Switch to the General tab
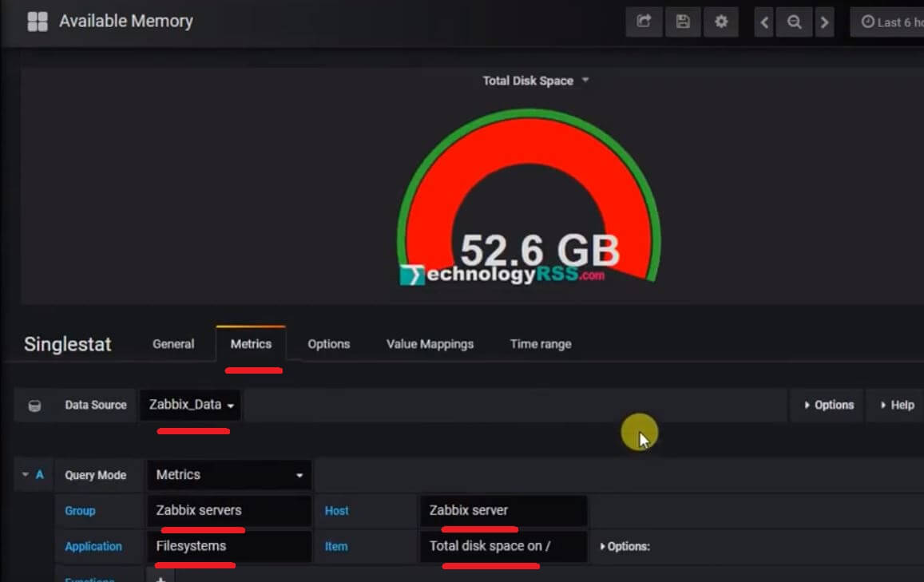924x582 pixels. coord(173,343)
